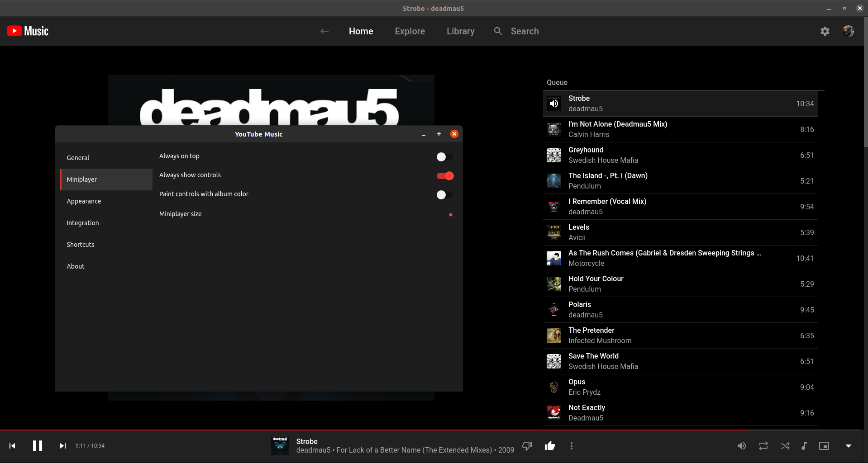Select the Miniplayer settings section
The height and width of the screenshot is (463, 868).
[x=106, y=180]
